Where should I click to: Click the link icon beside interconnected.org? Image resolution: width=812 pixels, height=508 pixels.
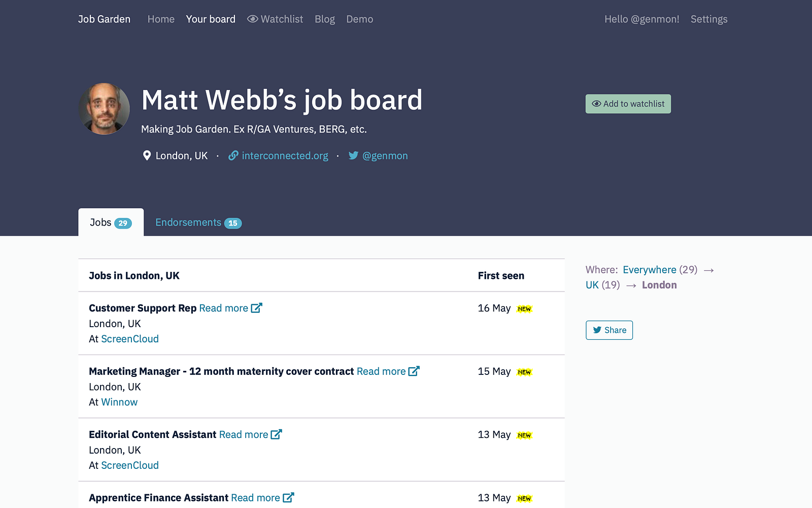(233, 155)
